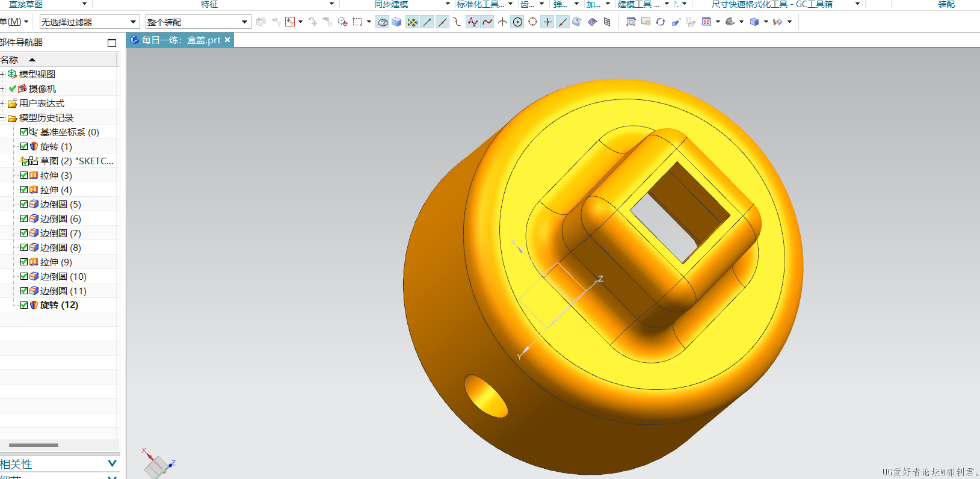Image resolution: width=980 pixels, height=479 pixels.
Task: Activate the Rotate view tool
Action: (661, 22)
